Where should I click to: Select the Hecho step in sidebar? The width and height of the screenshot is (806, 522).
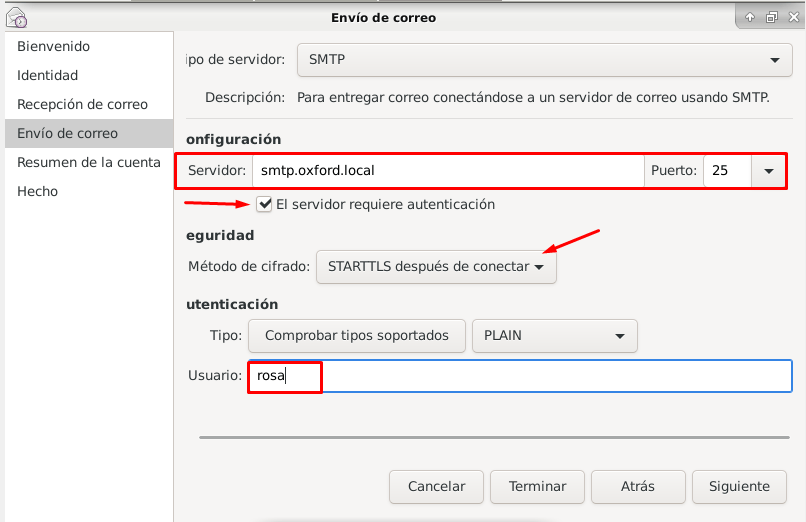(37, 191)
